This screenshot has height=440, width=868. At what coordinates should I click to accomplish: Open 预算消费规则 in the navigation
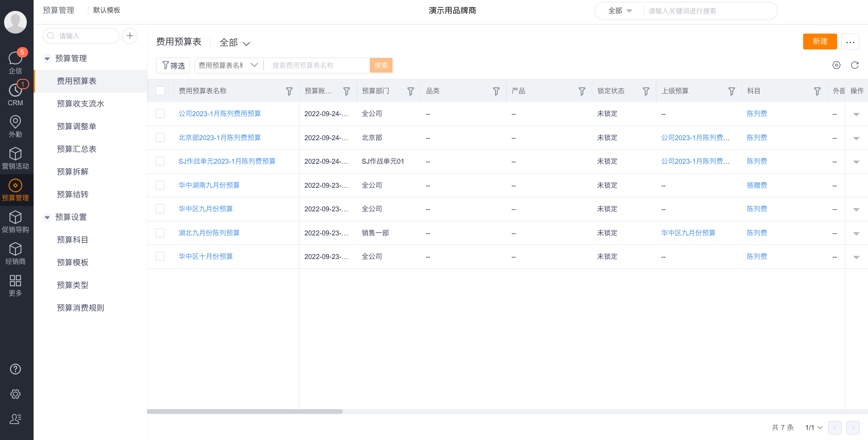pyautogui.click(x=80, y=308)
